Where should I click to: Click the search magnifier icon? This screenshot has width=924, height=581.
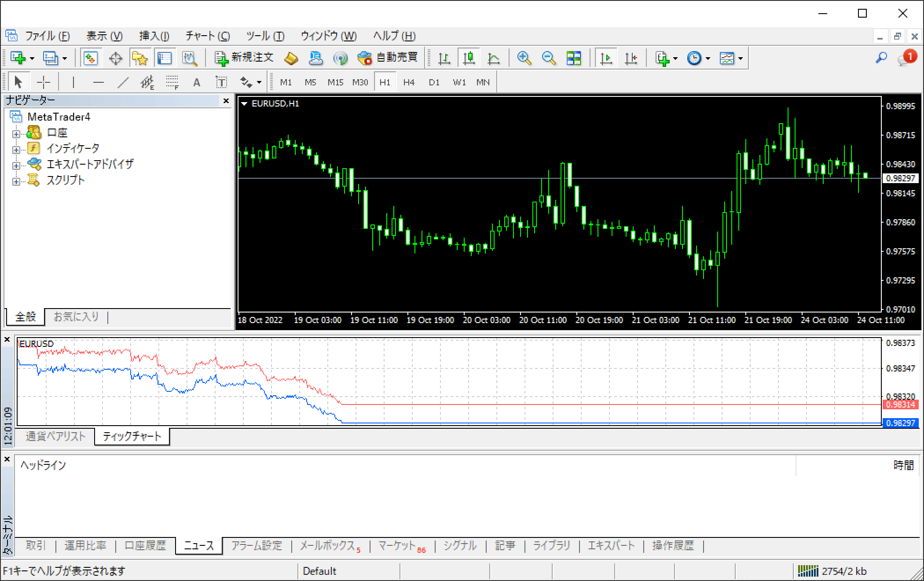881,58
